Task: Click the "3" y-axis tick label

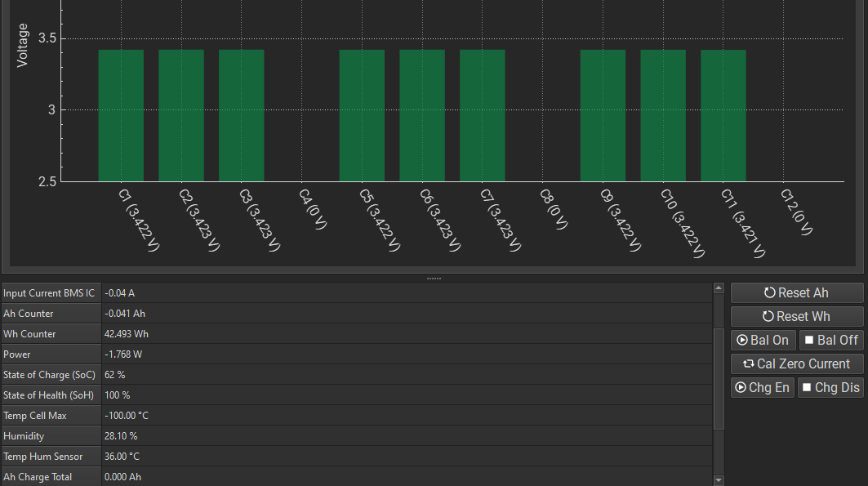Action: 52,109
